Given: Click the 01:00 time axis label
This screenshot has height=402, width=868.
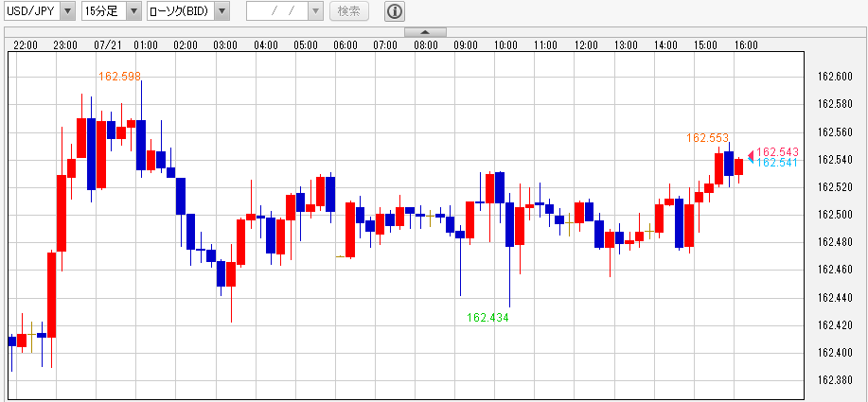Looking at the screenshot, I should 146,45.
